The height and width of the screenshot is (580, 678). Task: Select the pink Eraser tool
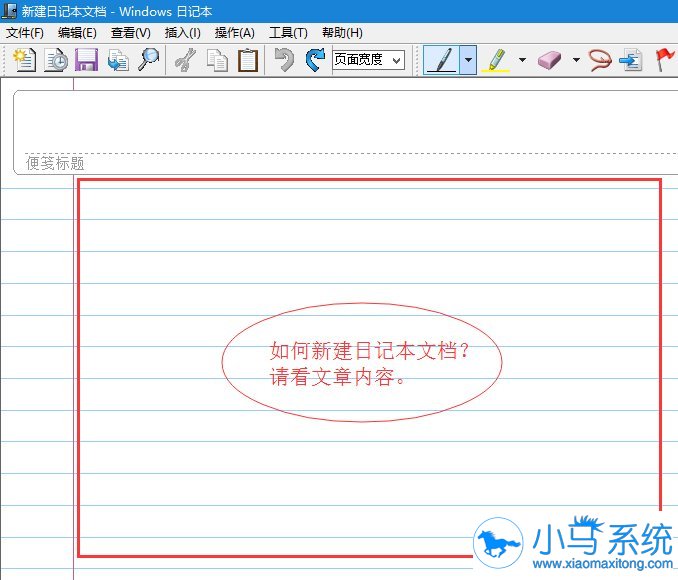pyautogui.click(x=549, y=60)
